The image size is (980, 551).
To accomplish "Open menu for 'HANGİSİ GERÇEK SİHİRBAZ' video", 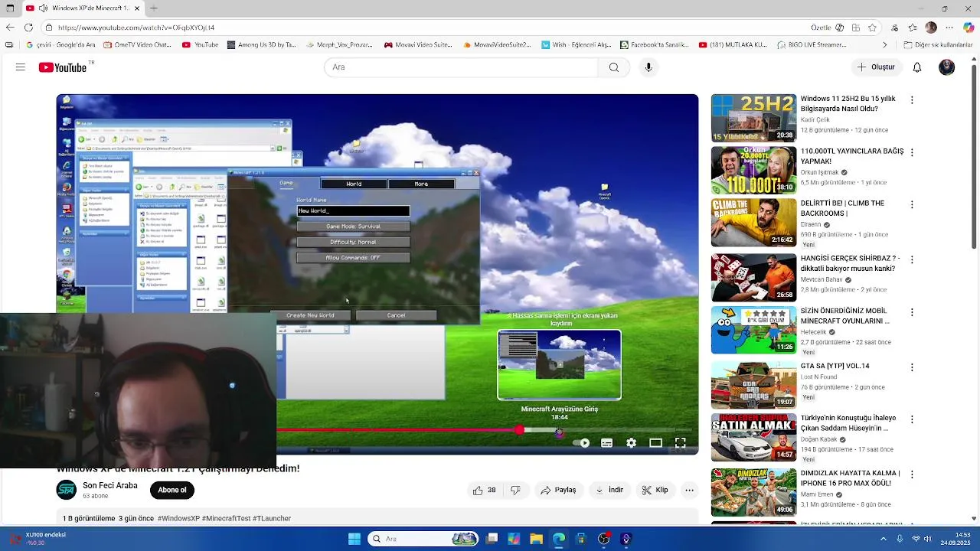I will 912,259.
